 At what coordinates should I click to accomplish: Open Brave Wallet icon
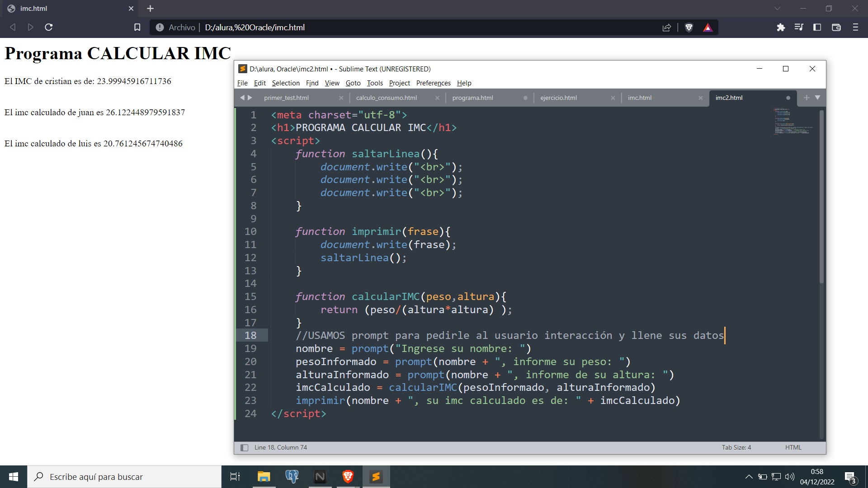pos(836,27)
